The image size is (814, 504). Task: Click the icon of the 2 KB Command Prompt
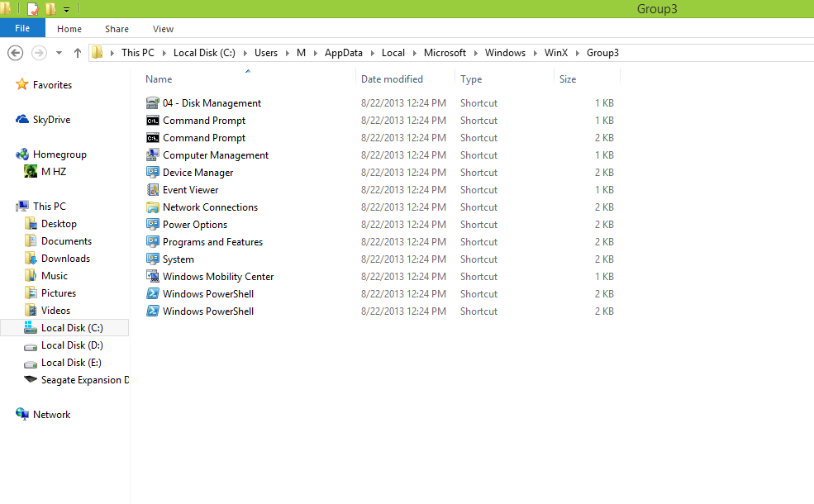tap(153, 137)
